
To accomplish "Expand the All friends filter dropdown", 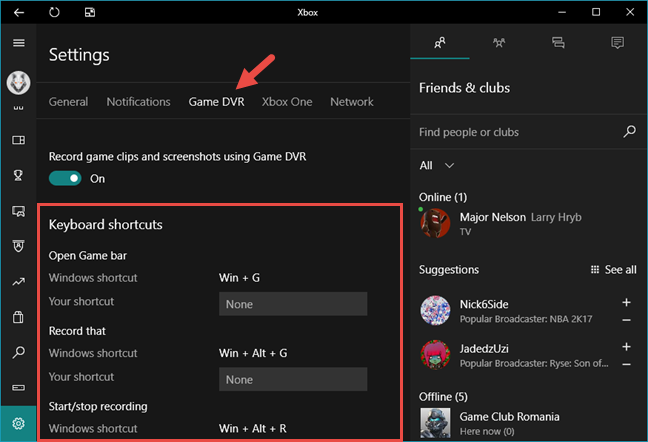I will point(437,165).
